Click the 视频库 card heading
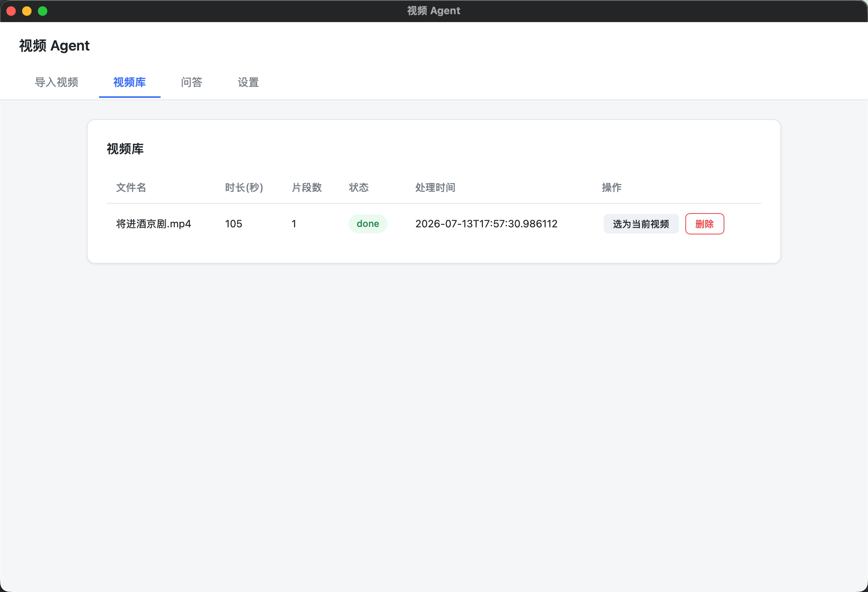Screen dimensions: 868x592 pyautogui.click(x=125, y=149)
